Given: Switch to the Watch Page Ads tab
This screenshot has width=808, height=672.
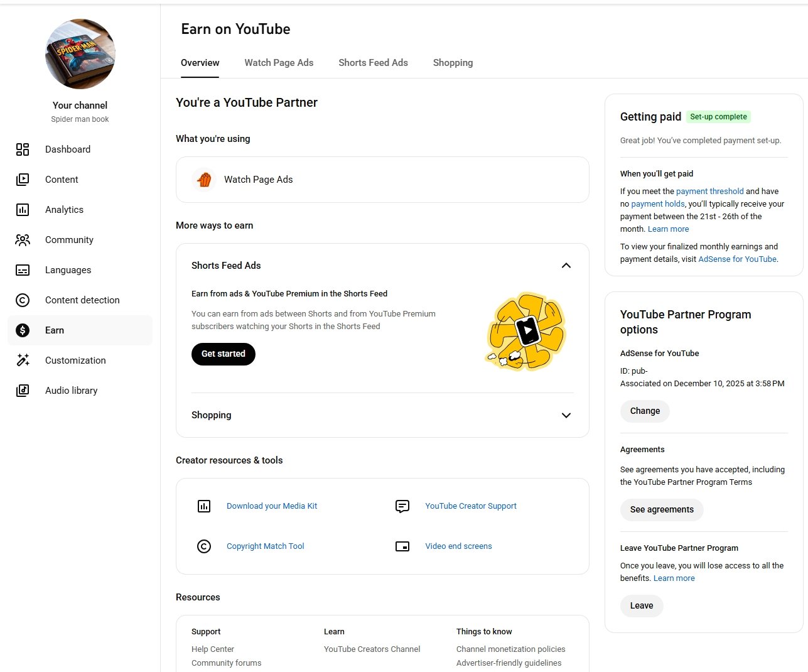Looking at the screenshot, I should tap(279, 63).
